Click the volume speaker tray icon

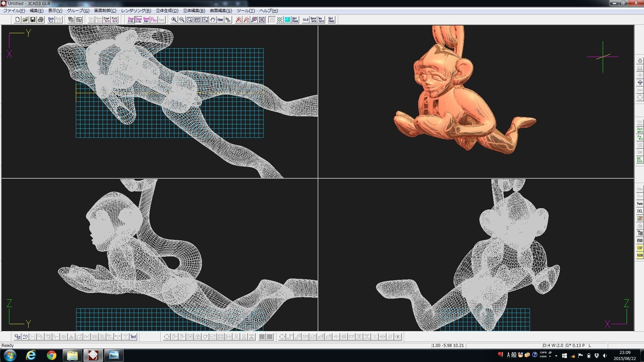pos(605,356)
